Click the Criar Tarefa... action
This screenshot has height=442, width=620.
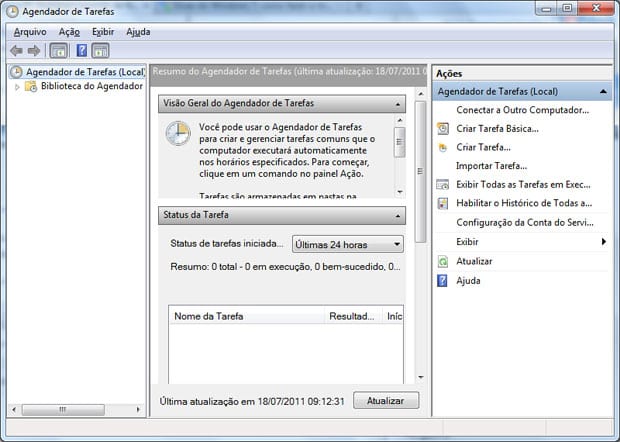[483, 147]
